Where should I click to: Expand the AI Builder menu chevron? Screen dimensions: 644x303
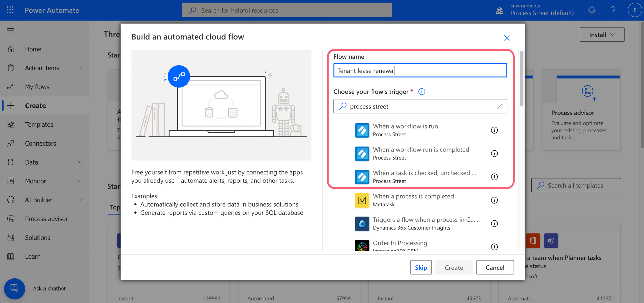[x=80, y=200]
